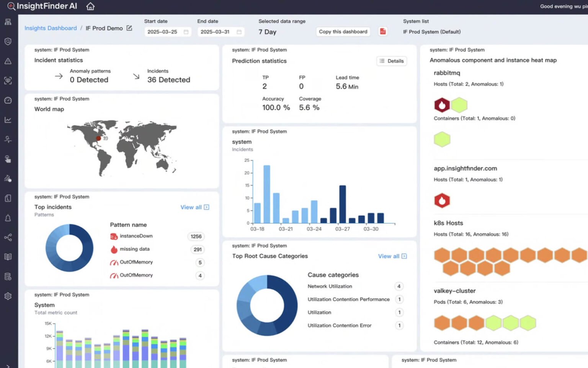Click the Root Cause Categories donut chart
Image resolution: width=588 pixels, height=368 pixels.
coord(267,305)
